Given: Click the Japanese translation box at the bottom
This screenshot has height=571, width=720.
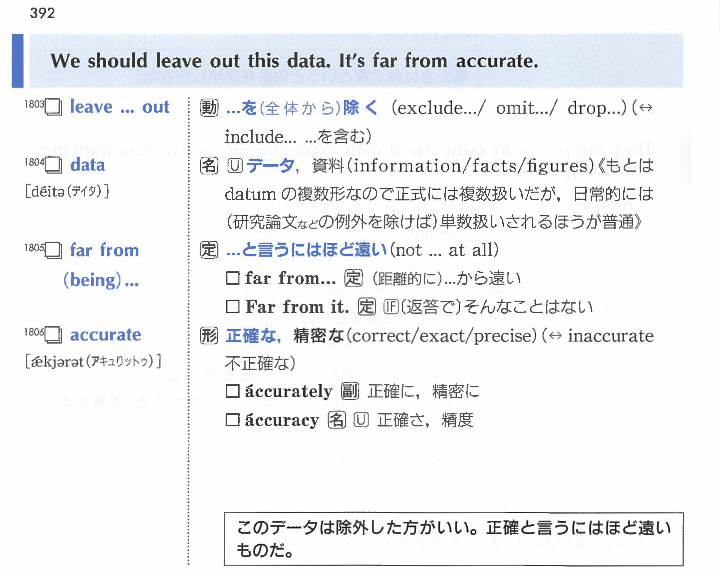Looking at the screenshot, I should 455,538.
